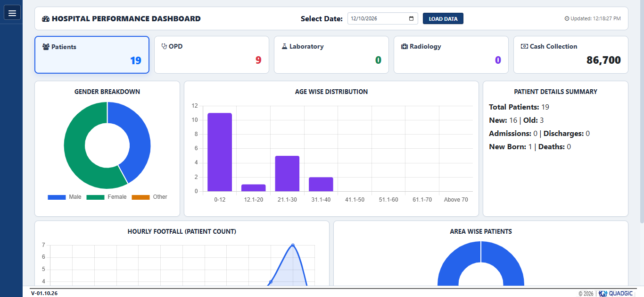Image resolution: width=644 pixels, height=297 pixels.
Task: Click the Select Date input field
Action: pyautogui.click(x=383, y=18)
